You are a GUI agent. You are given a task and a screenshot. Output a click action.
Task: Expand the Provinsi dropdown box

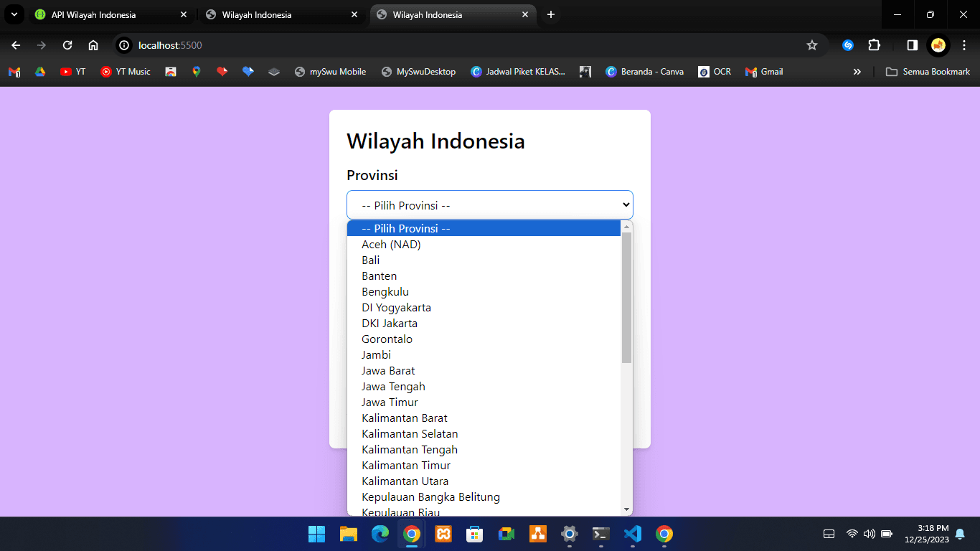pyautogui.click(x=489, y=205)
